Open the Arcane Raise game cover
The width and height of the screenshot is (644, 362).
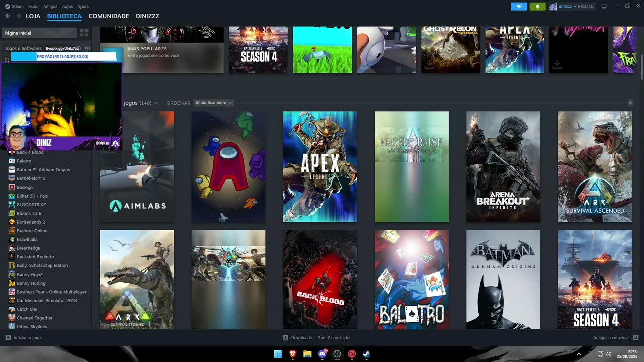pos(412,166)
